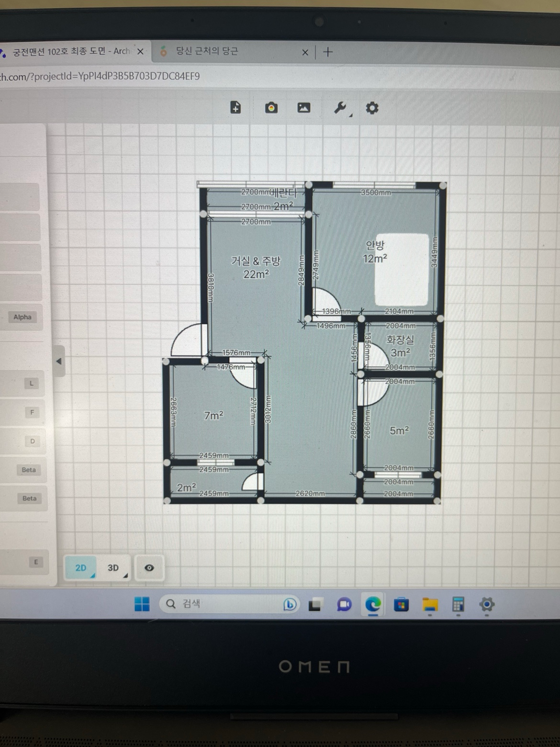
Task: Switch to 2D view mode
Action: point(81,568)
